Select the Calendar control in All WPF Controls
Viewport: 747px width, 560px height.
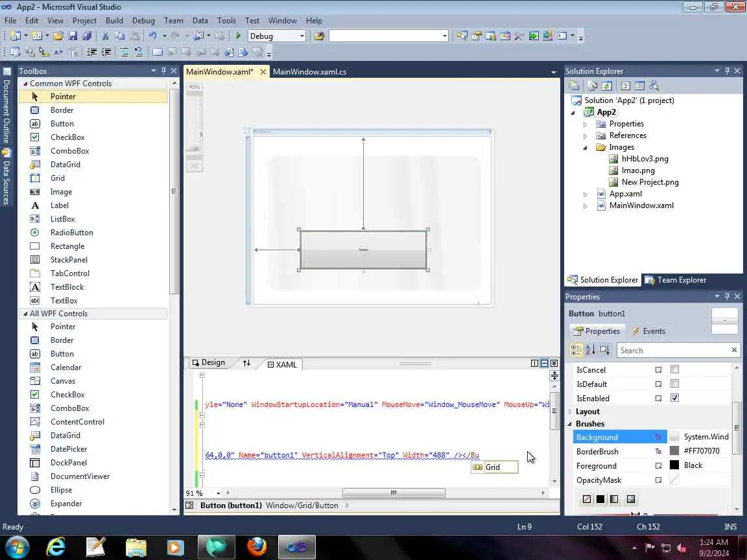pyautogui.click(x=65, y=367)
